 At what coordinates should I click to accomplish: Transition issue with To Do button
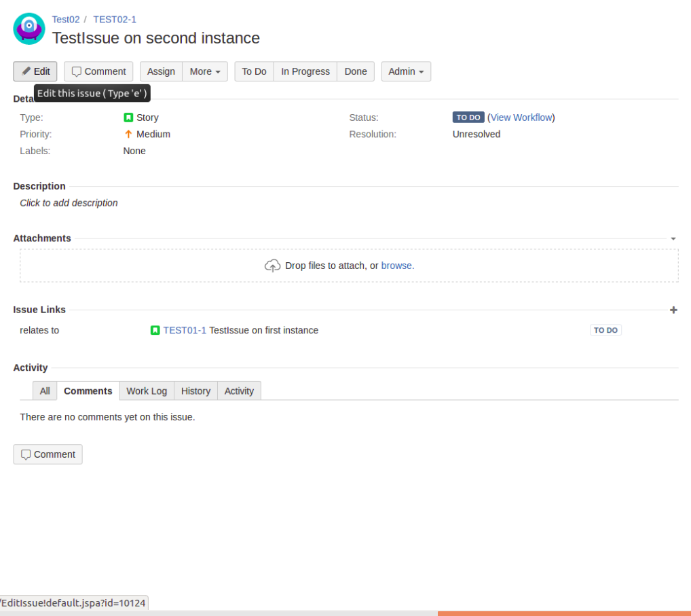pos(254,71)
